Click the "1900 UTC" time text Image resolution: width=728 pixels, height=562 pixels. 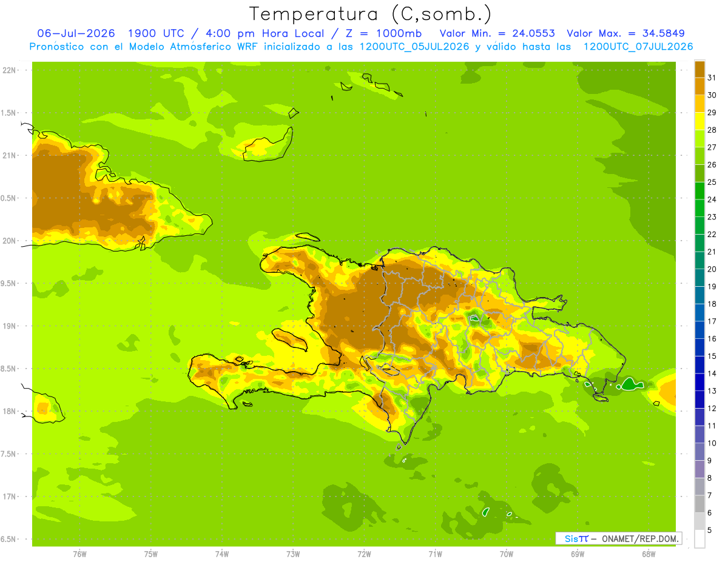(x=157, y=33)
